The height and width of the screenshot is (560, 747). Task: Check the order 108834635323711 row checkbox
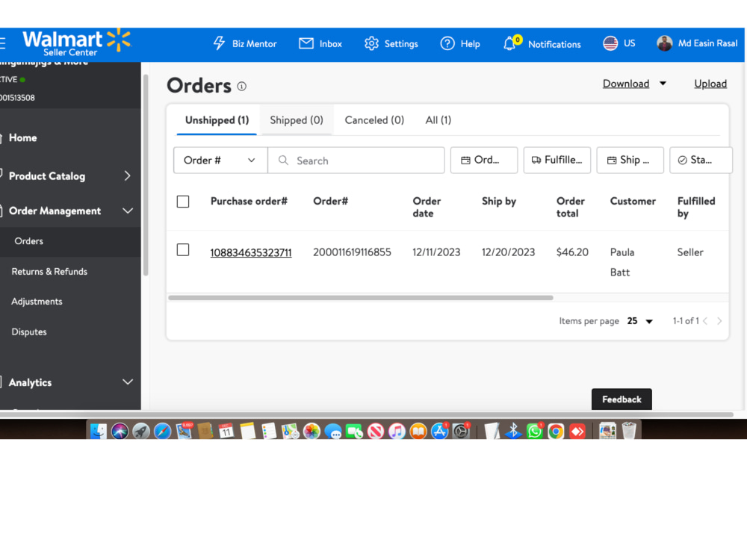(x=183, y=250)
